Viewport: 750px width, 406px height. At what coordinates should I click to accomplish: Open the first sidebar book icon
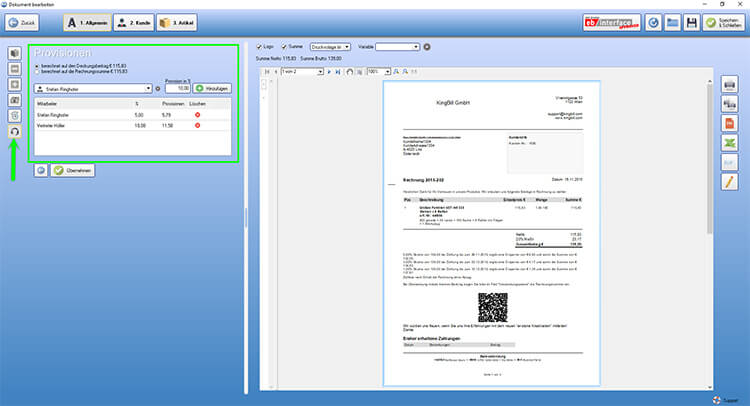pos(14,53)
